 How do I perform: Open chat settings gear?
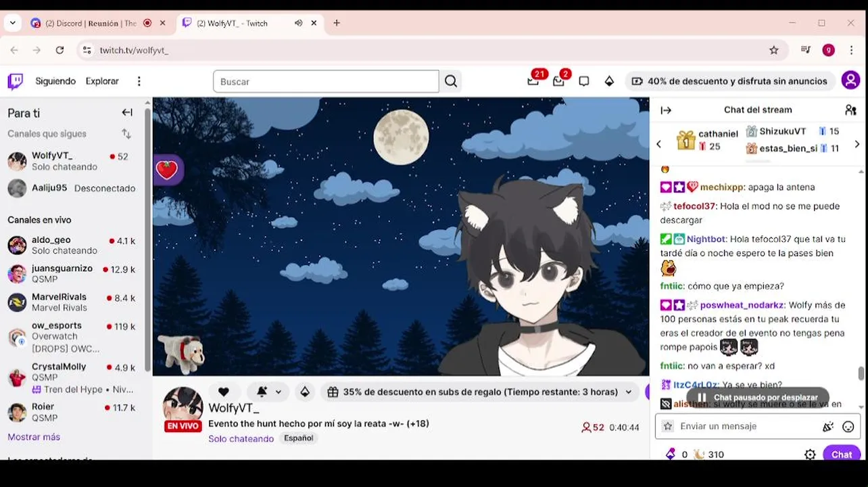810,455
